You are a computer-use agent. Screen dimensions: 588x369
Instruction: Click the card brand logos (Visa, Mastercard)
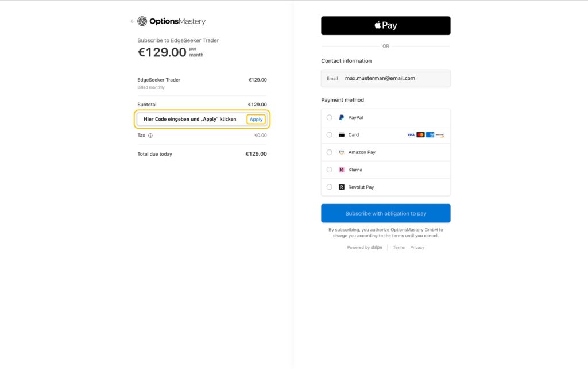coord(425,134)
